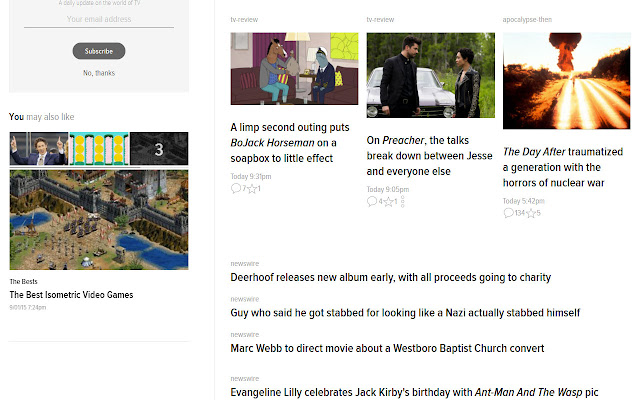
Task: Click newswire tag above Deerhoof headline
Action: coord(244,264)
